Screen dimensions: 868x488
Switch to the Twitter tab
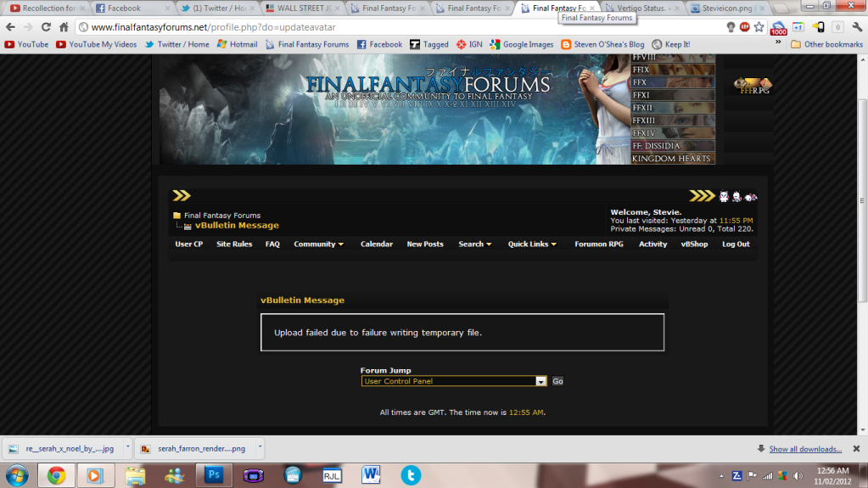217,8
